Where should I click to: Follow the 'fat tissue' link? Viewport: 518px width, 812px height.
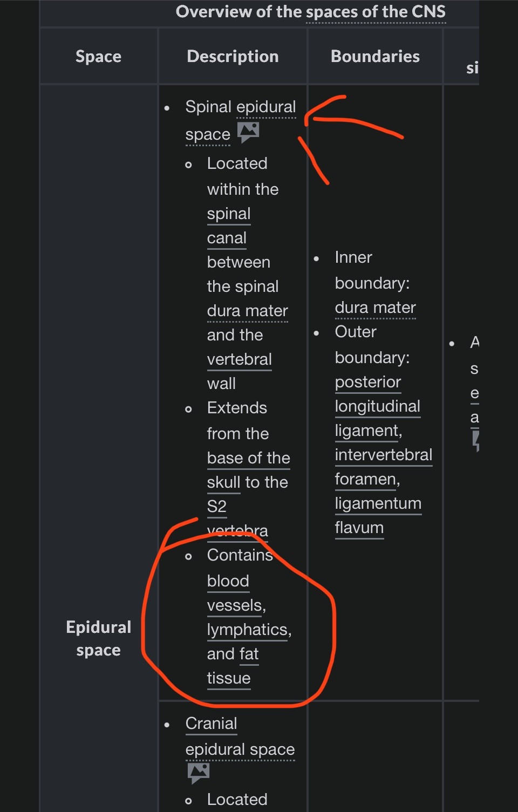[233, 666]
